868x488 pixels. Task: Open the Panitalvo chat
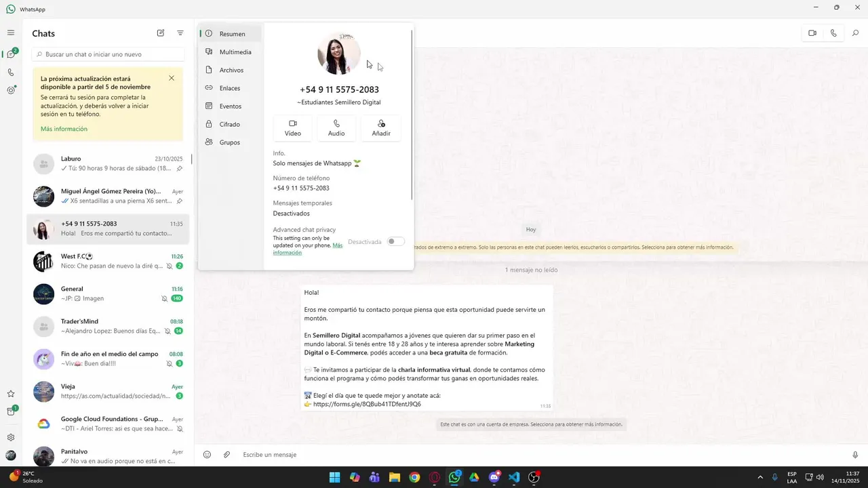click(108, 456)
